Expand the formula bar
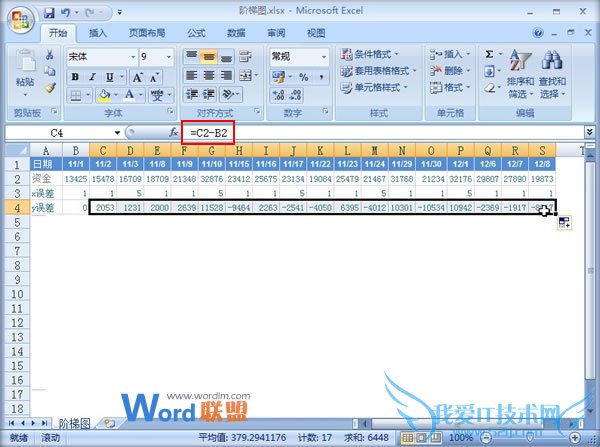Viewport: 600px width, 447px height. point(589,132)
